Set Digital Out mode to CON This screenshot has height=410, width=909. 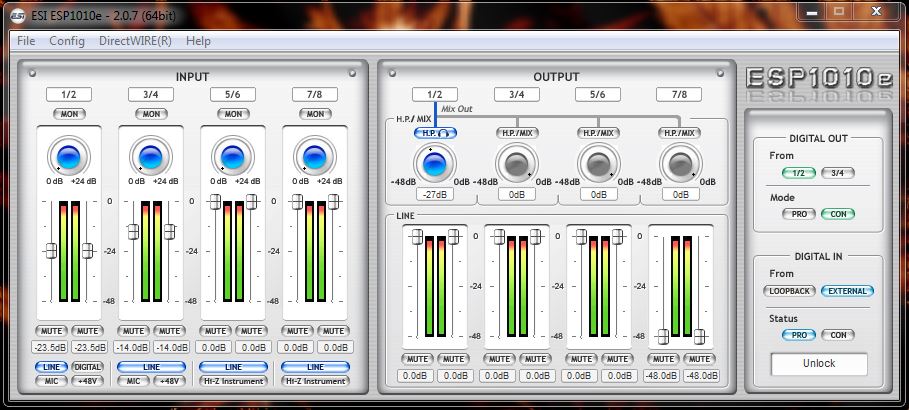(x=838, y=214)
